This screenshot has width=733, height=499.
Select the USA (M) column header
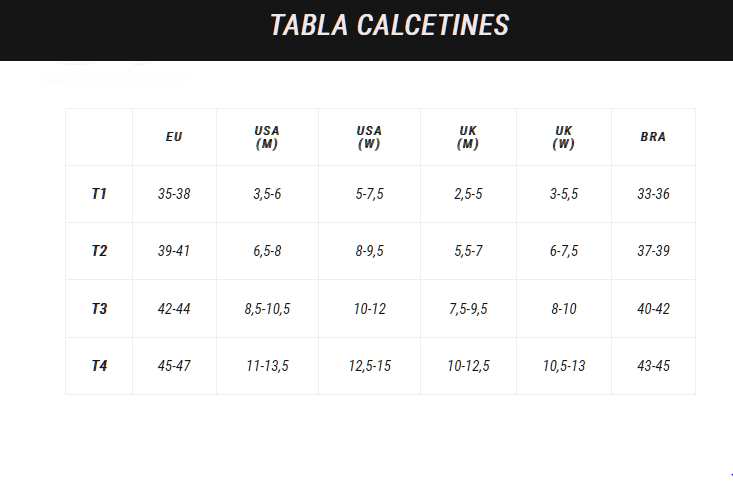pos(267,137)
